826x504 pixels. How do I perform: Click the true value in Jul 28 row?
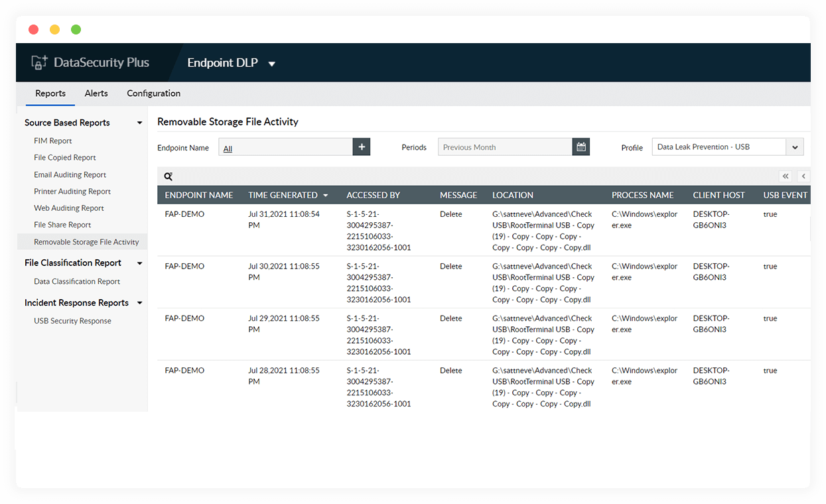coord(770,371)
